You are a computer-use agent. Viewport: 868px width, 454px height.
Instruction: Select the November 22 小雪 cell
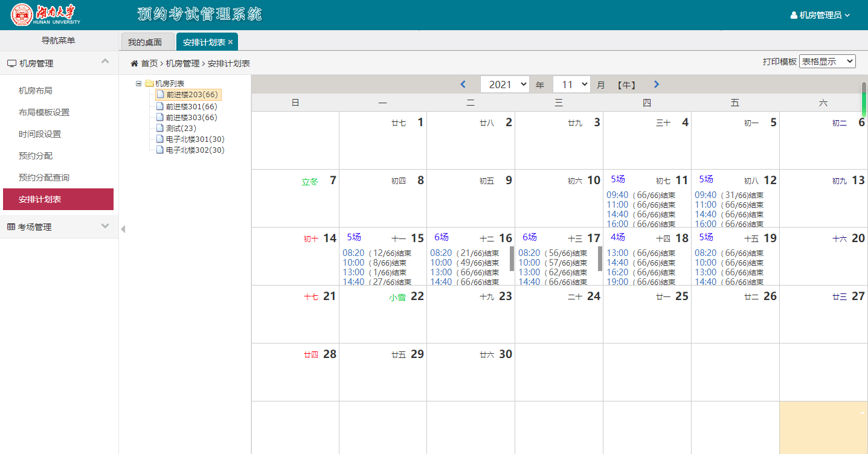[x=383, y=314]
